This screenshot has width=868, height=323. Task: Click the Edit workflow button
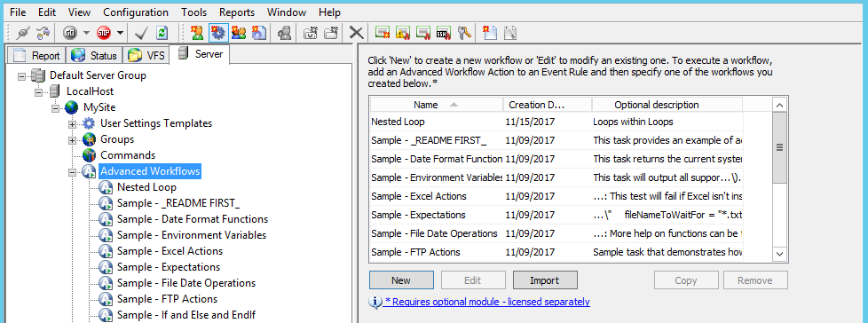pos(472,280)
